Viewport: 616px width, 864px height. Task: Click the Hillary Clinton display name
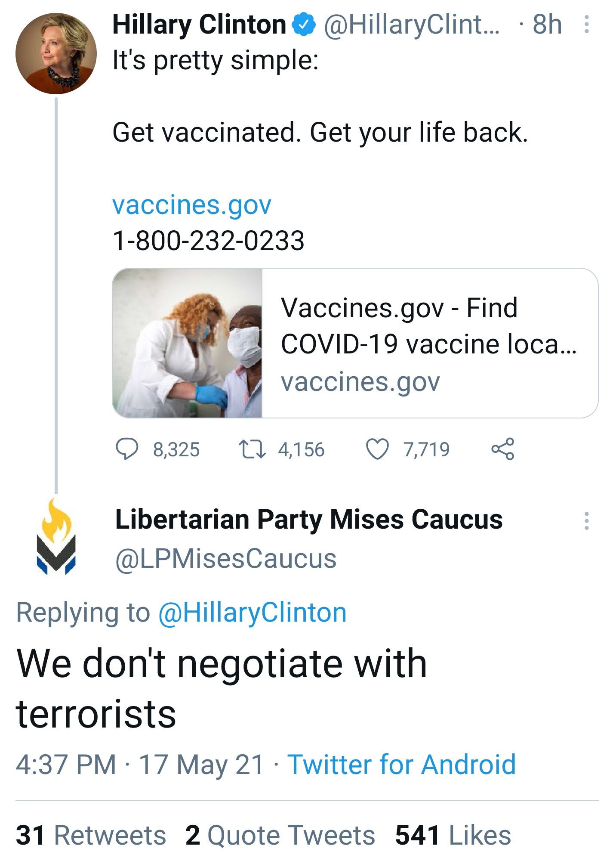point(199,25)
